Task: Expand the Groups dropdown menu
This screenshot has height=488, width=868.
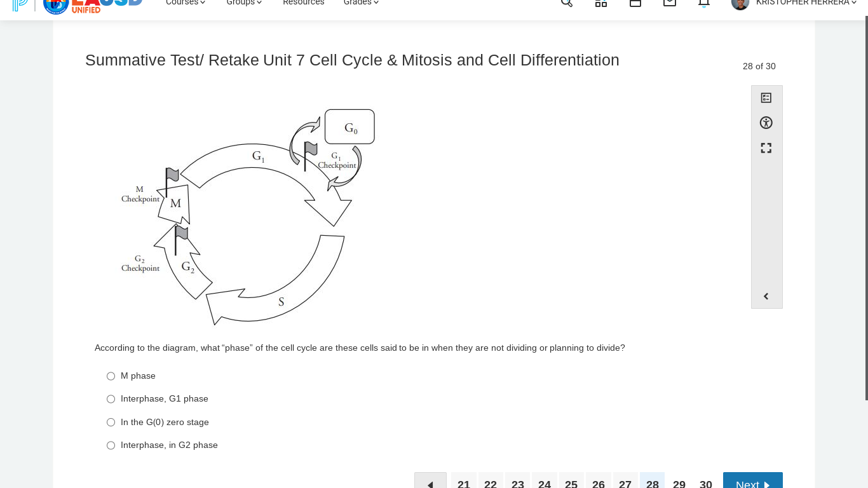Action: (244, 3)
